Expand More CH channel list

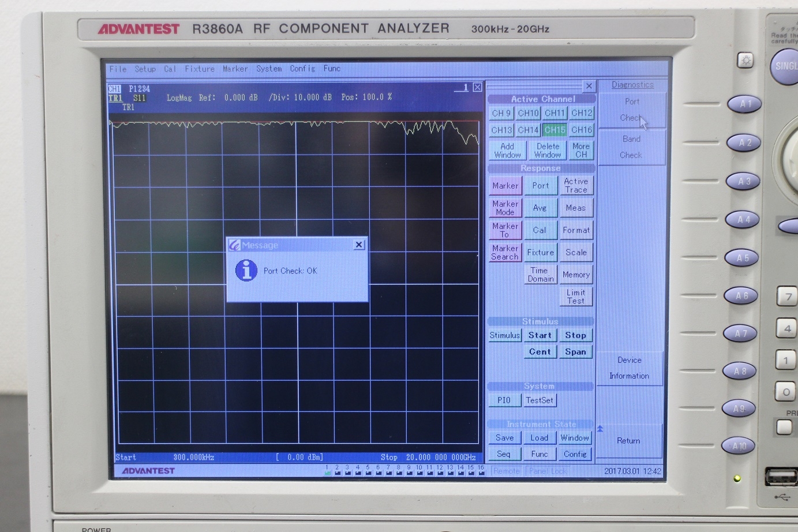580,151
